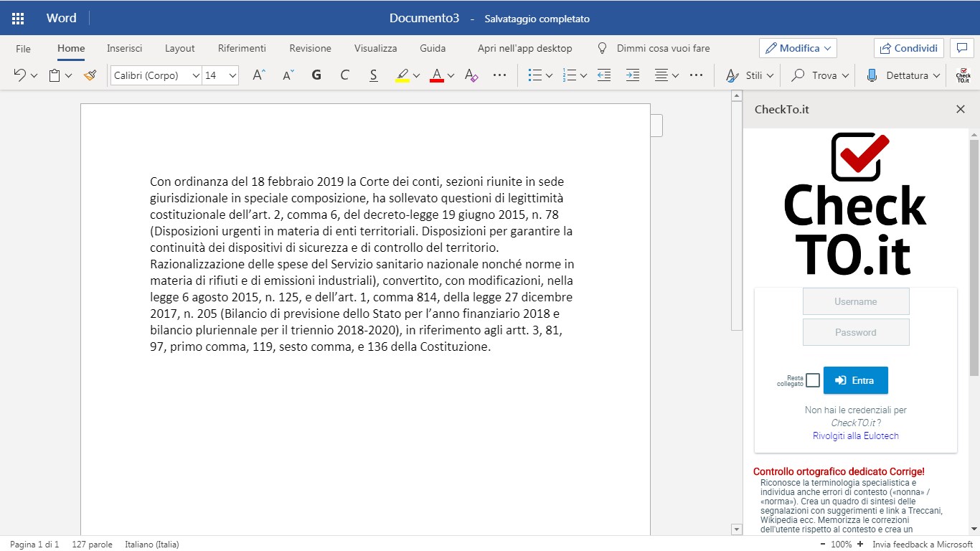The height and width of the screenshot is (551, 980).
Task: Toggle underline with the S button
Action: (373, 75)
